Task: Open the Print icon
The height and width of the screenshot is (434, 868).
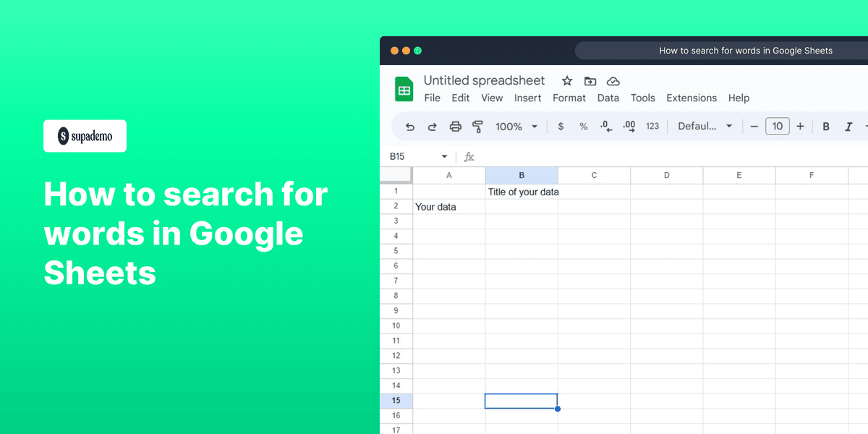Action: click(x=455, y=126)
